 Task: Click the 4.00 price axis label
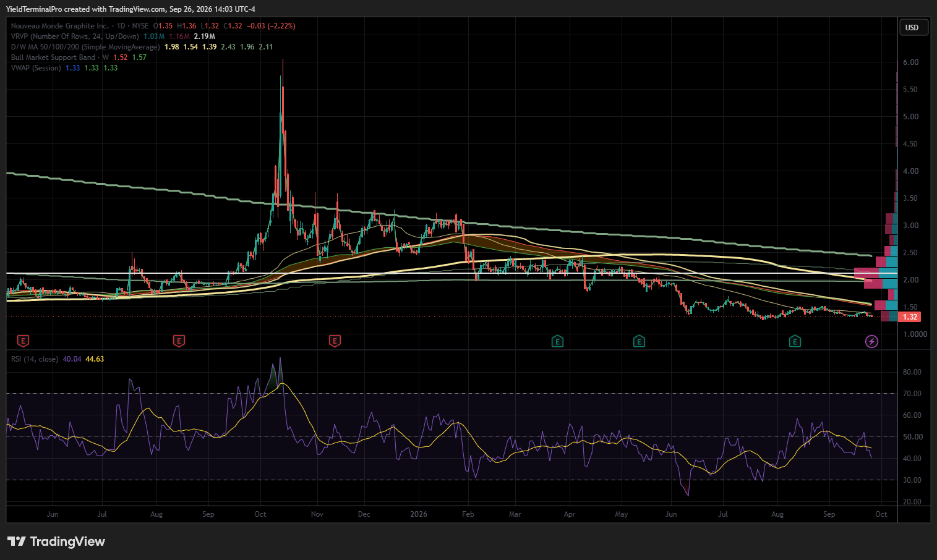coord(910,171)
